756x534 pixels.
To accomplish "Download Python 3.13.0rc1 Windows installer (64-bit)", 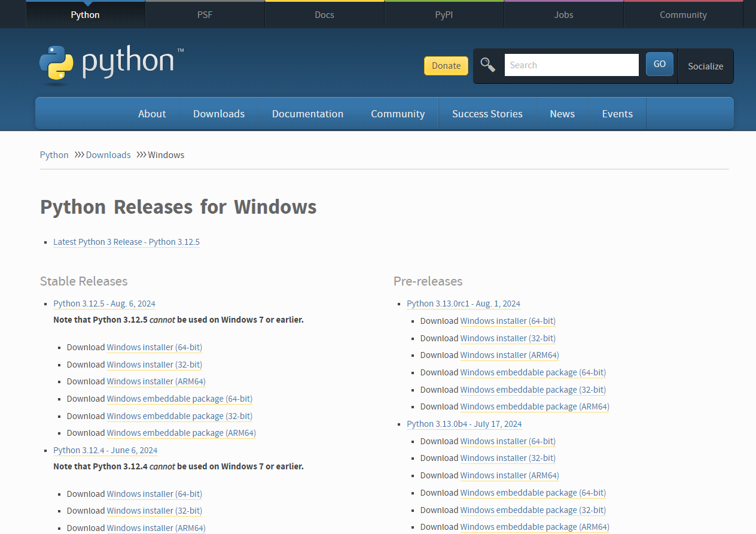I will tap(508, 321).
